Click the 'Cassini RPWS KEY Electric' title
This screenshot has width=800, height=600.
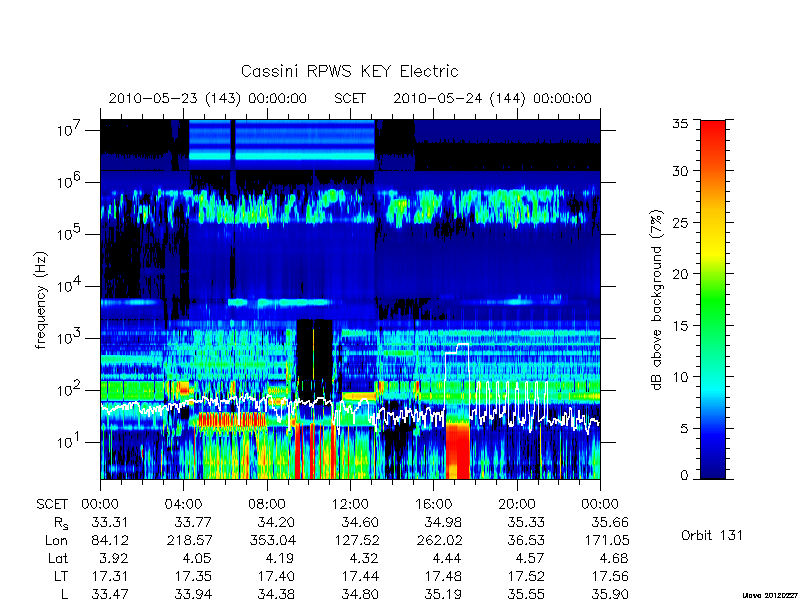point(349,71)
